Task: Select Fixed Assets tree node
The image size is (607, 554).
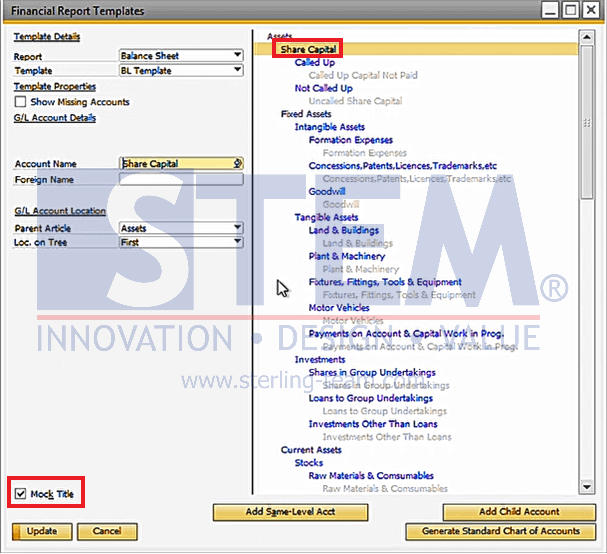Action: click(x=306, y=114)
